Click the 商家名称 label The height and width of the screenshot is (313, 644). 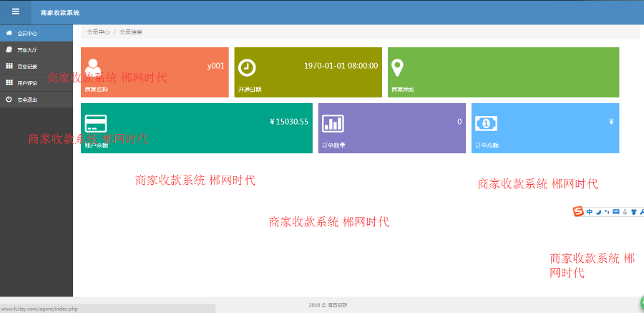click(97, 90)
